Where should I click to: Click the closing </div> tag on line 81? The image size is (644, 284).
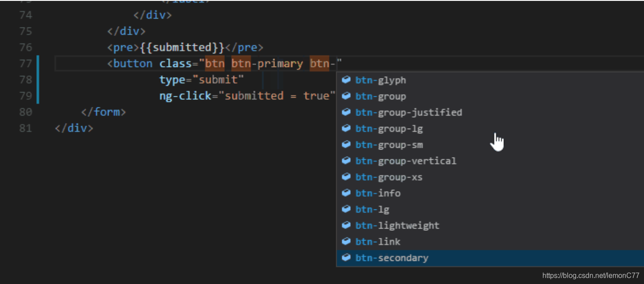[x=74, y=128]
